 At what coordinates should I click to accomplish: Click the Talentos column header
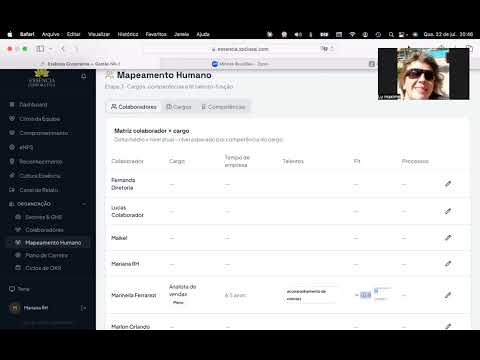click(x=293, y=161)
